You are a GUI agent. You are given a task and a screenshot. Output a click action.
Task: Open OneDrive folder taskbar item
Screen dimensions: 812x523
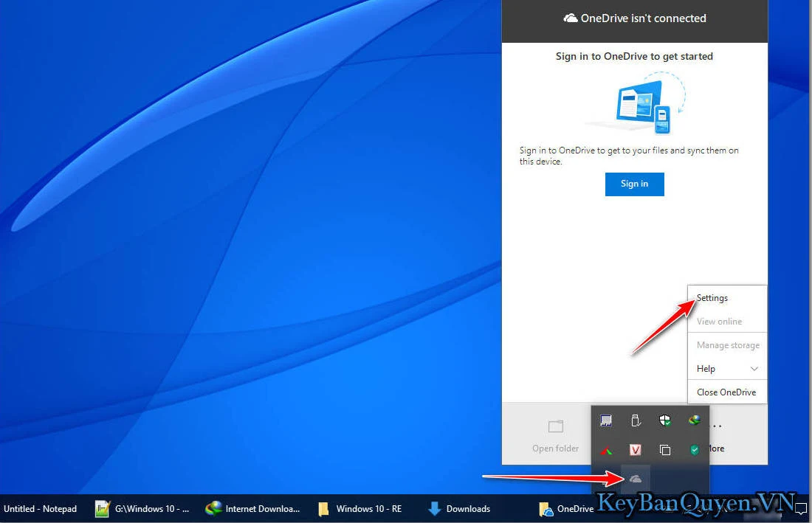[x=566, y=509]
